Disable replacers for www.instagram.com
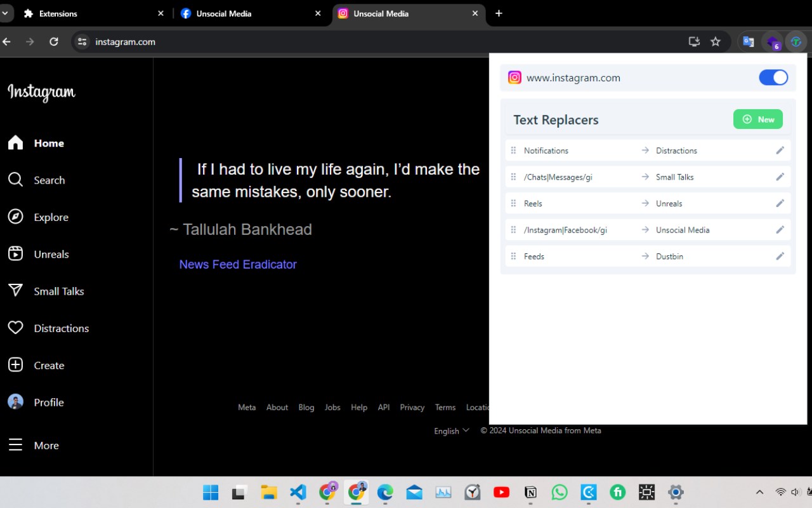Viewport: 812px width, 508px height. [773, 77]
